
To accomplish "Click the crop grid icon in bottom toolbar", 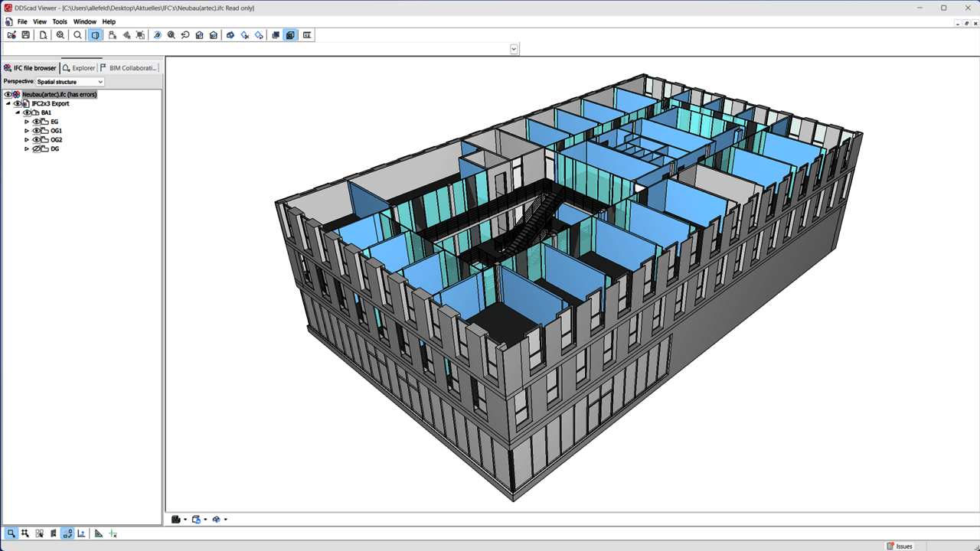I will [25, 533].
